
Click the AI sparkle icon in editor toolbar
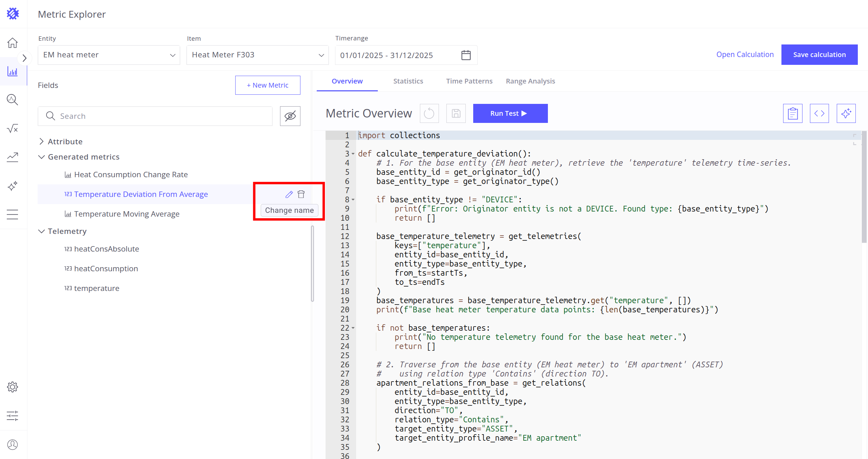(x=846, y=113)
